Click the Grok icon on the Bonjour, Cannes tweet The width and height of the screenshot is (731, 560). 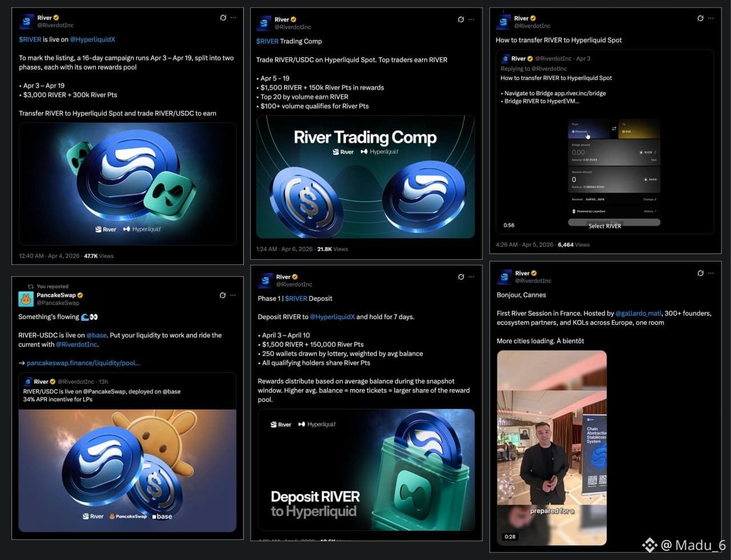tap(701, 273)
